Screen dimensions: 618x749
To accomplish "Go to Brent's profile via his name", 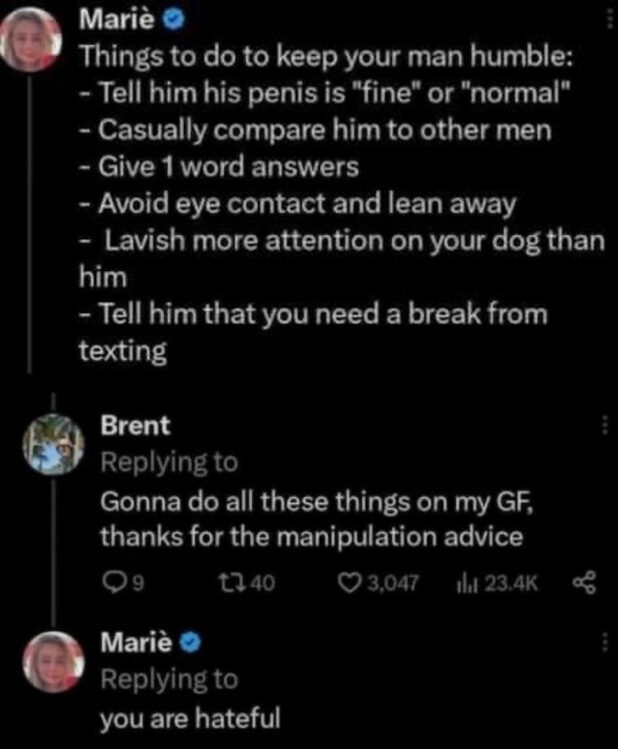I will click(x=135, y=425).
